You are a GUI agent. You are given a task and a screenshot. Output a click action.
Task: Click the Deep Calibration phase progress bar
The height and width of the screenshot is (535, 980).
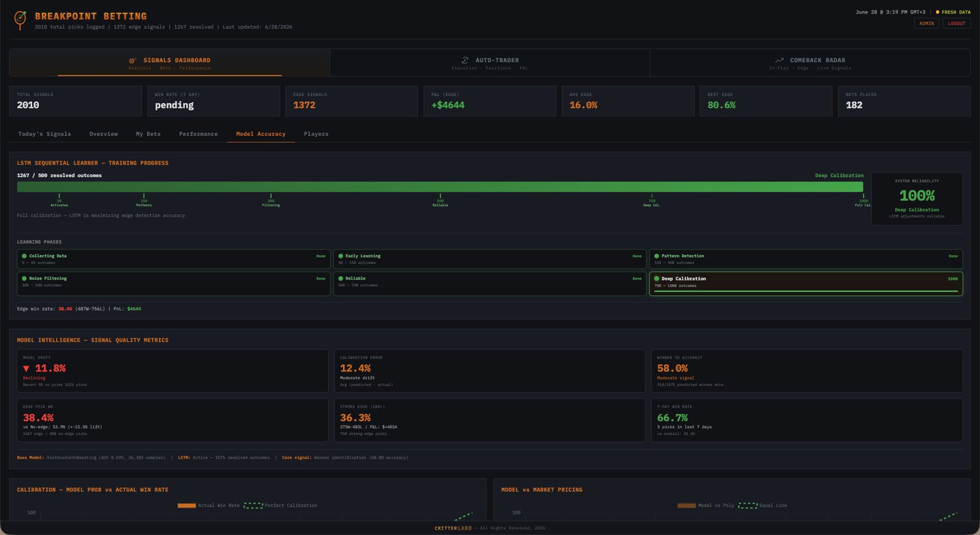click(x=806, y=291)
